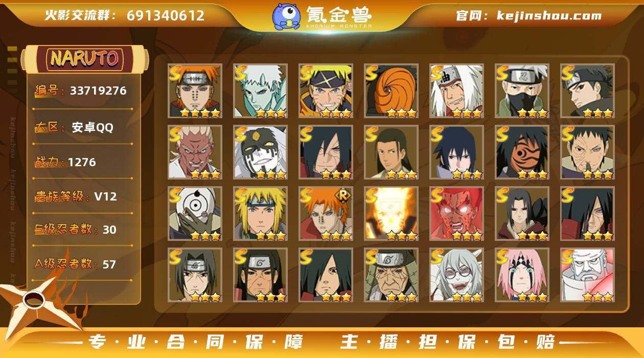Select the blond Minato Hokage portrait
Image resolution: width=644 pixels, height=358 pixels.
(x=260, y=214)
